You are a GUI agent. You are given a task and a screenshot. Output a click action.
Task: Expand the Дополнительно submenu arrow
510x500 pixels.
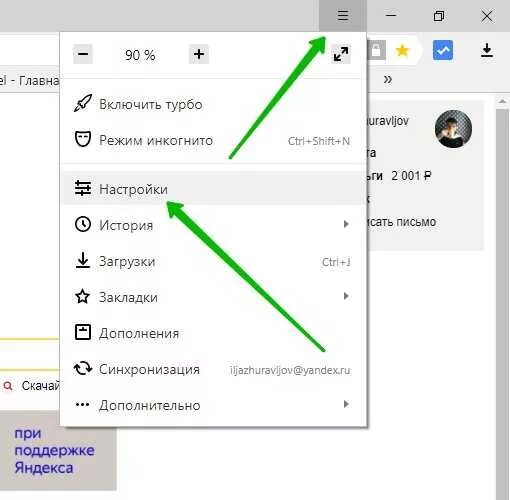click(346, 404)
